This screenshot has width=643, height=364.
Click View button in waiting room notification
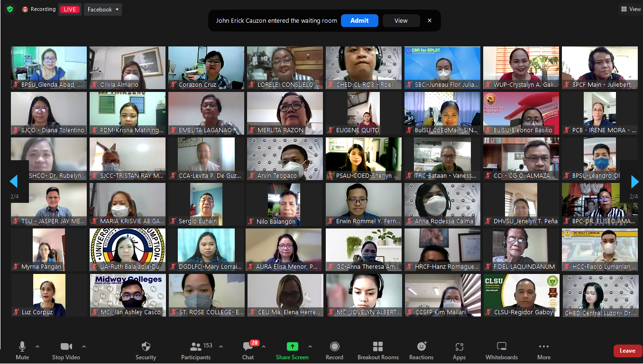[x=401, y=20]
